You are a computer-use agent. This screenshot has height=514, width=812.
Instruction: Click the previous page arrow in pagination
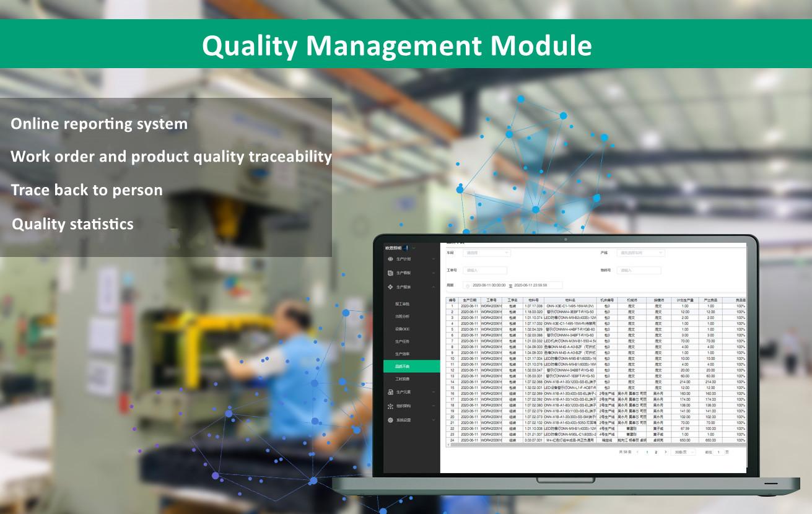point(638,452)
